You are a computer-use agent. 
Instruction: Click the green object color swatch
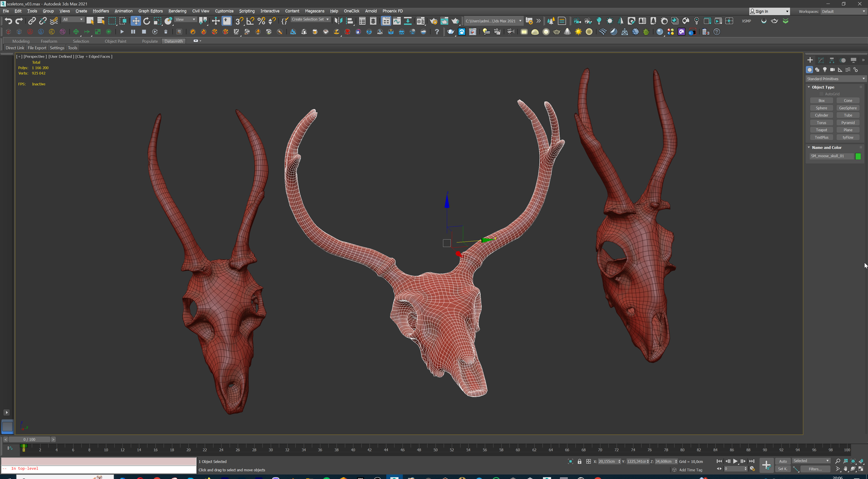[858, 156]
